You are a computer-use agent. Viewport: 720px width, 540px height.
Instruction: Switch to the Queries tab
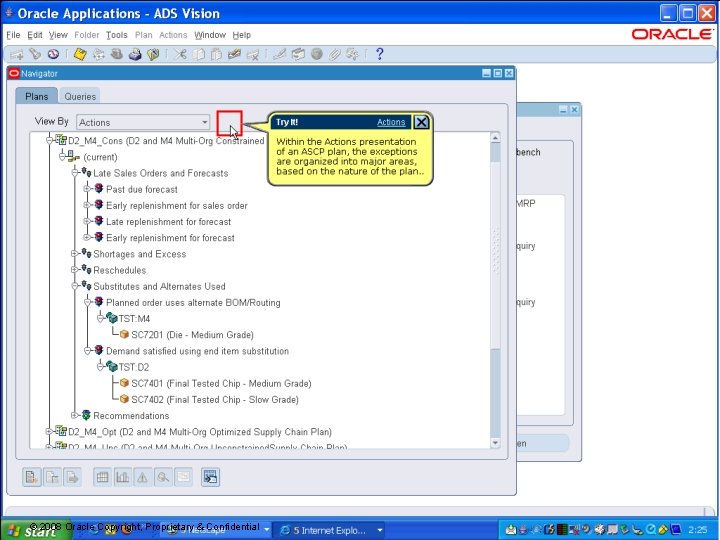(x=80, y=96)
